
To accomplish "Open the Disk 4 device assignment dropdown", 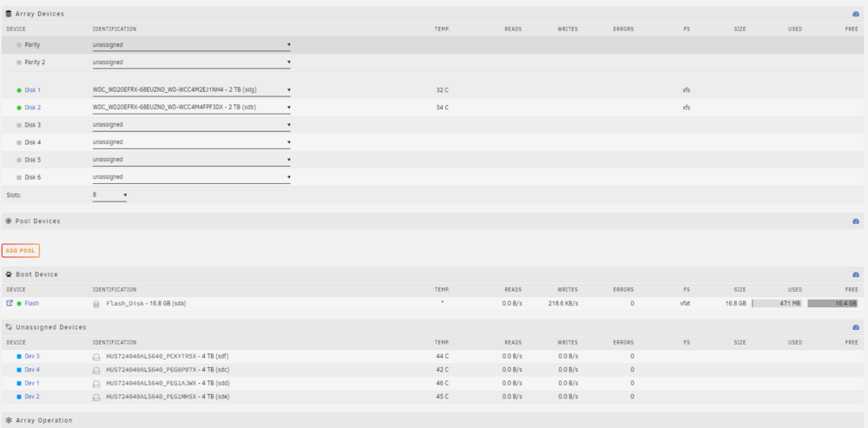I will tap(192, 142).
